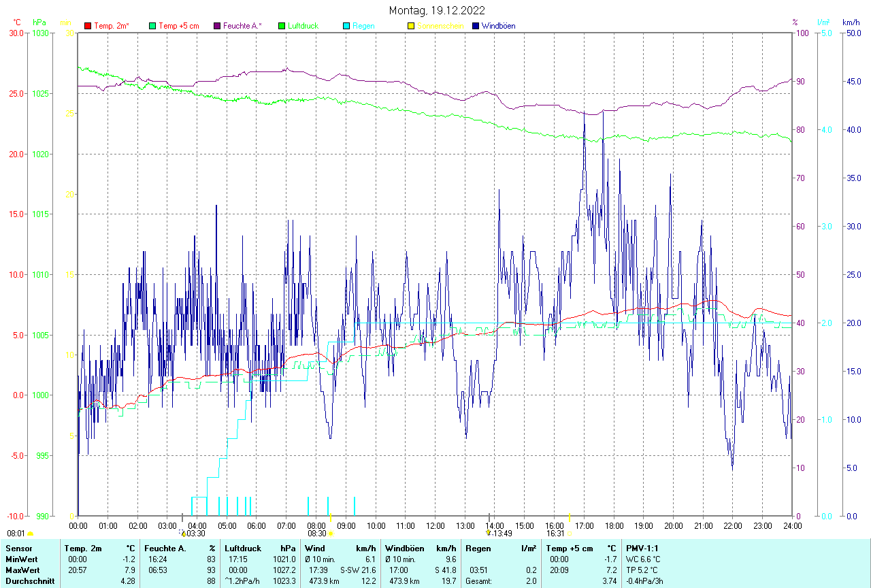Click the '06:00' time axis label
871x588 pixels.
pyautogui.click(x=257, y=525)
